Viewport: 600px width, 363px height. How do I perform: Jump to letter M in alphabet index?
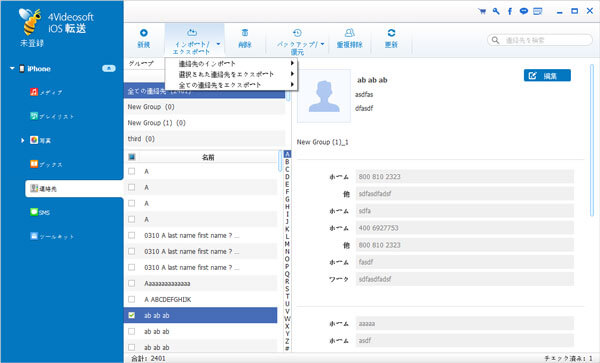point(287,244)
